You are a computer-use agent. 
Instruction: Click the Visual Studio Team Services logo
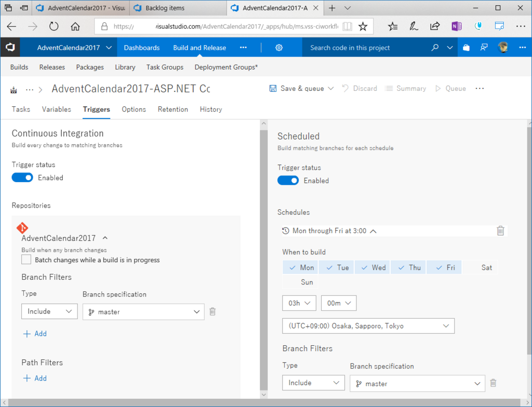10,47
